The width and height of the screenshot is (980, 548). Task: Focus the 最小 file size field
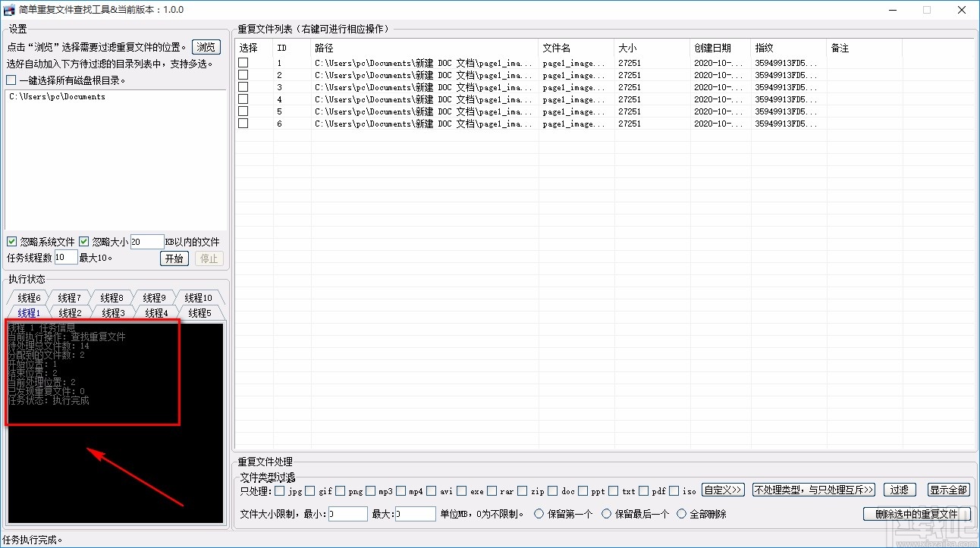tap(349, 514)
